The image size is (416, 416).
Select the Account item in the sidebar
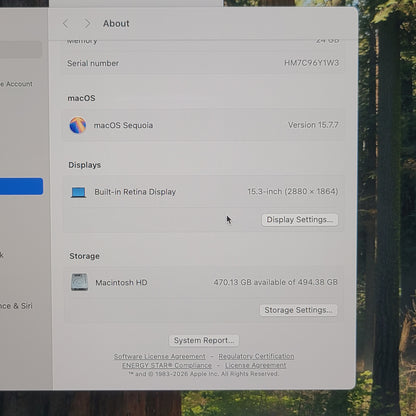pos(16,84)
